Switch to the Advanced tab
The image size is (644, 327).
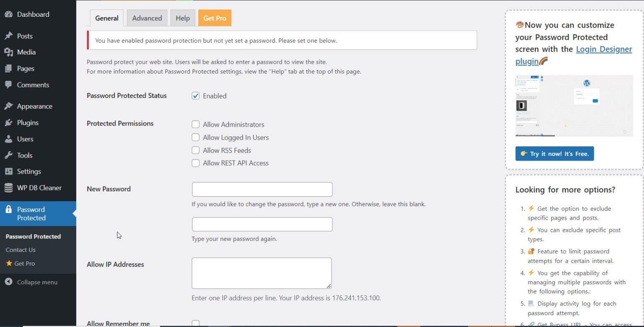tap(147, 18)
